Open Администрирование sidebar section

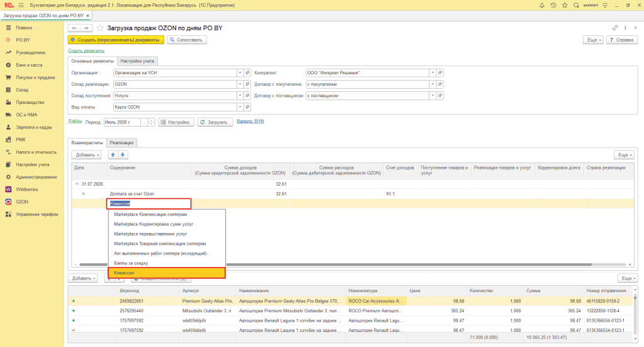36,177
